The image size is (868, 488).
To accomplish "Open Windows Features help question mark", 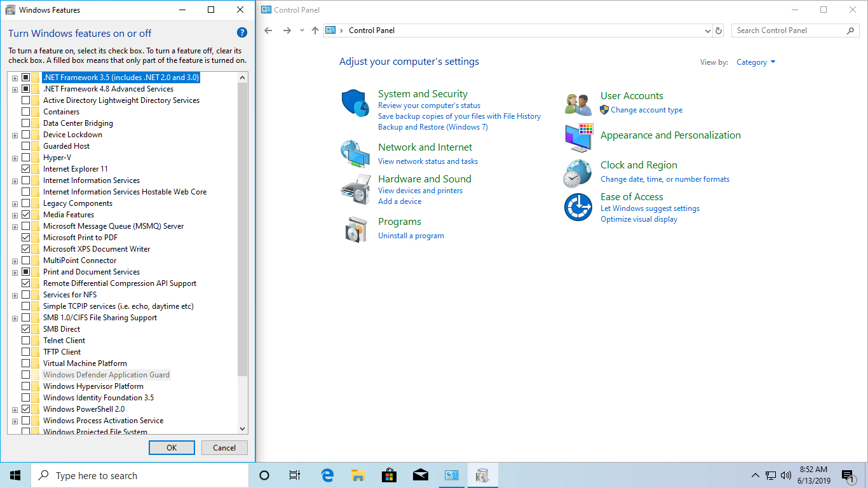I will pyautogui.click(x=241, y=32).
